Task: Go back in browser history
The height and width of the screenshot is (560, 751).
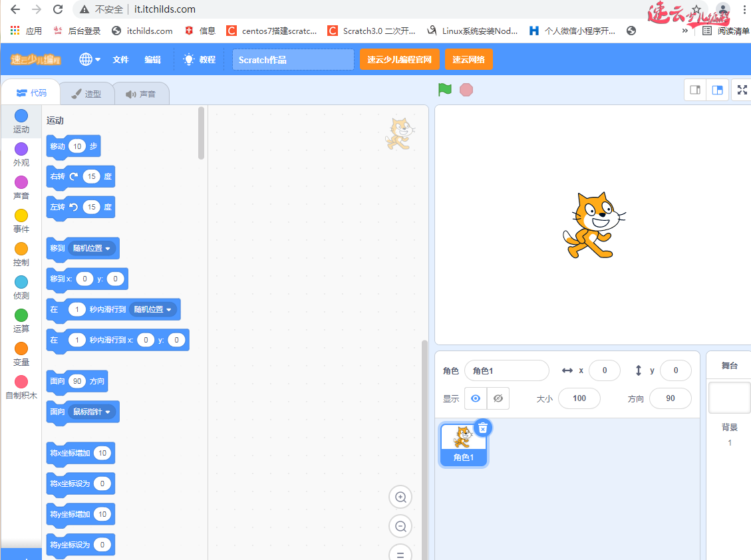Action: [15, 9]
